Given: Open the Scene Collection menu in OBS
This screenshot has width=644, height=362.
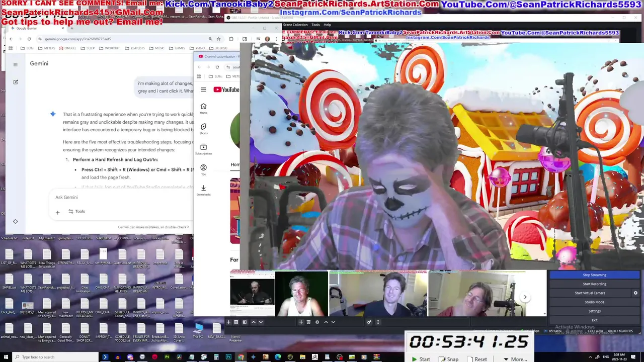Looking at the screenshot, I should [x=295, y=25].
